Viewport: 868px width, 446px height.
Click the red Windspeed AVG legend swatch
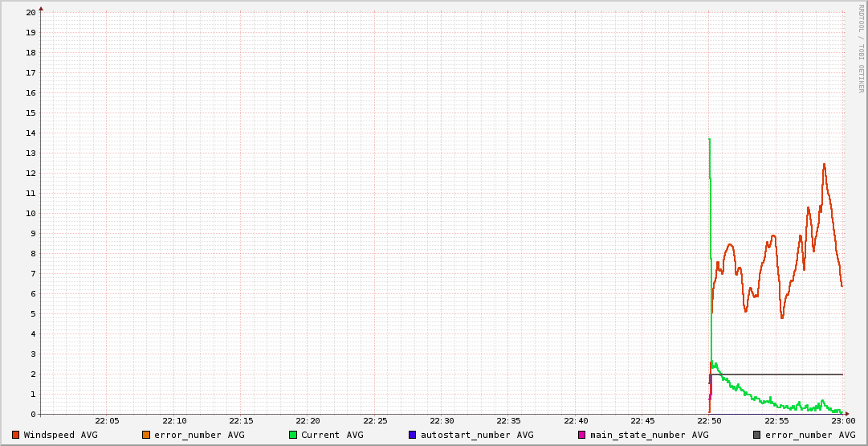(16, 435)
